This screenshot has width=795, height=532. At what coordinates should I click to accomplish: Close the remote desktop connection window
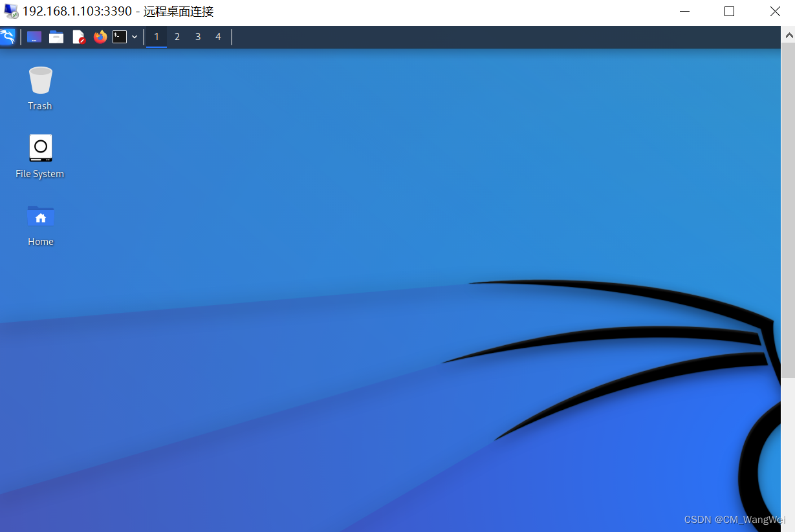click(x=775, y=12)
